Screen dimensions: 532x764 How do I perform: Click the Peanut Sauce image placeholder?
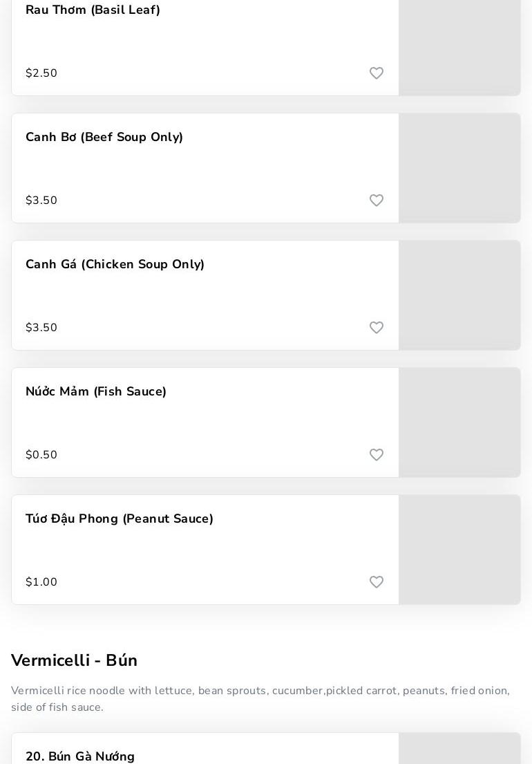[459, 550]
